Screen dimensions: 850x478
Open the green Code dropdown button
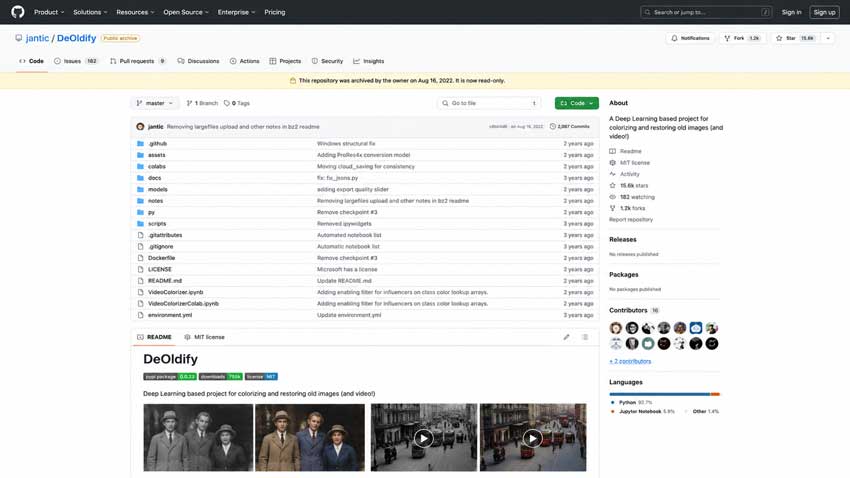[576, 103]
